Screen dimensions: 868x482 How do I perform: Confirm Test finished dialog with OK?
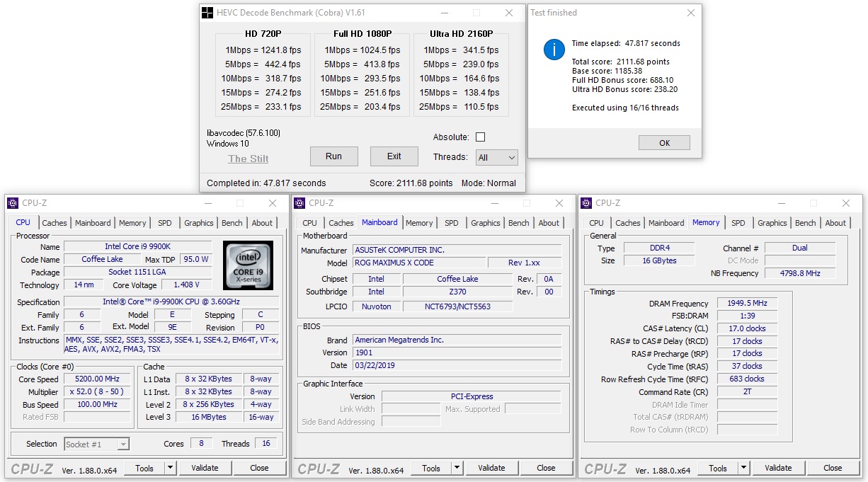664,143
